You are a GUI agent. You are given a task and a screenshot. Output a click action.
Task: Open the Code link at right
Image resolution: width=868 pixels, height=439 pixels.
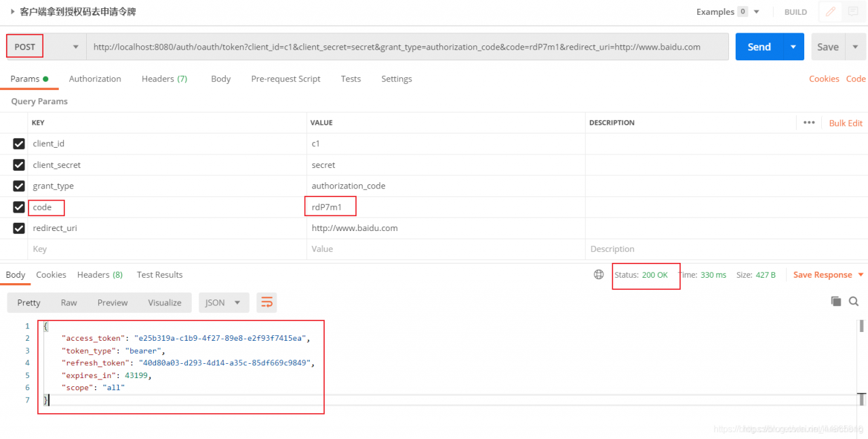[856, 79]
